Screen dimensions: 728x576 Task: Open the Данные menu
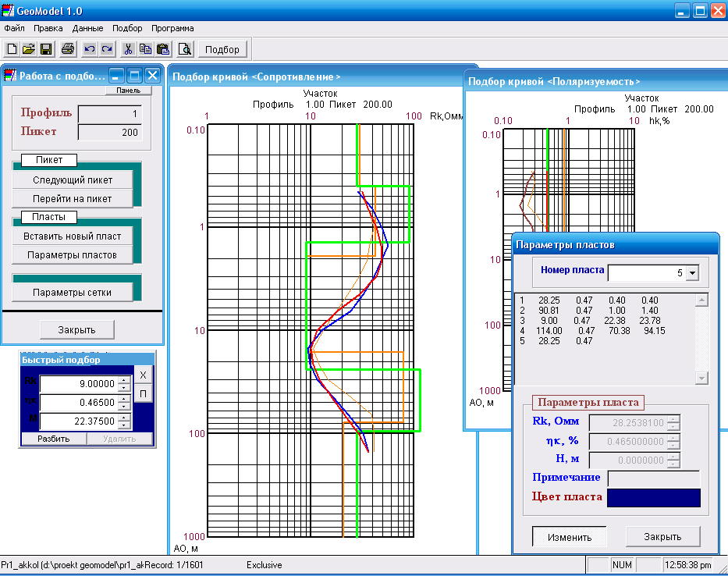tap(87, 28)
